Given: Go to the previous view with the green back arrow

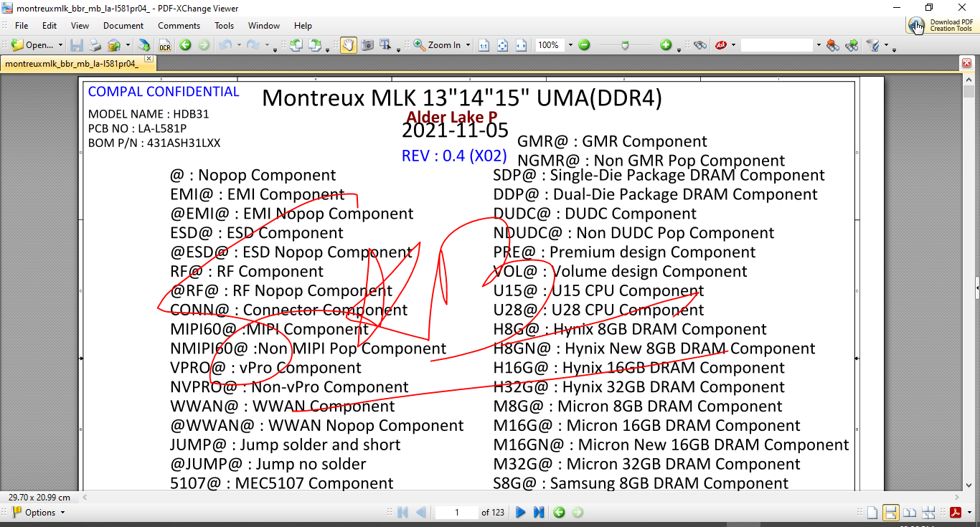Looking at the screenshot, I should 185,45.
